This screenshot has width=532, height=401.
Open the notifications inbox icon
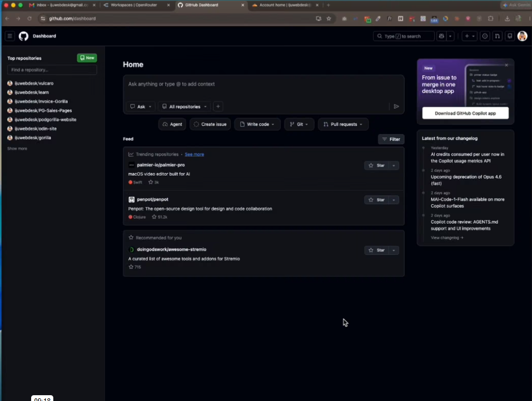[x=510, y=36]
